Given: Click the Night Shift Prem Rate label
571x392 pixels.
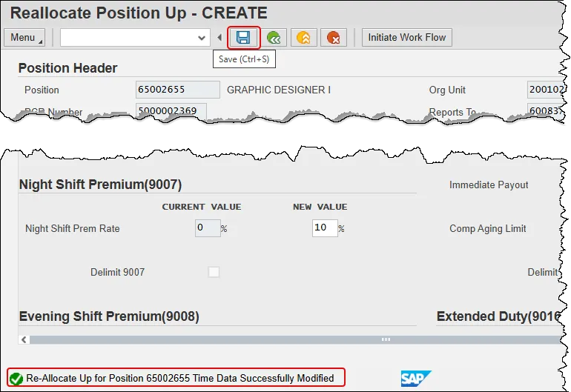Looking at the screenshot, I should click(73, 228).
